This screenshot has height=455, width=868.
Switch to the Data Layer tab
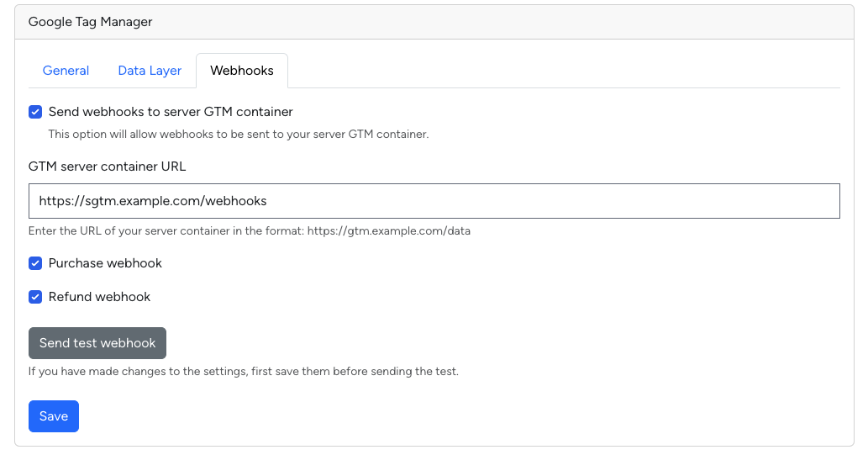click(x=150, y=71)
